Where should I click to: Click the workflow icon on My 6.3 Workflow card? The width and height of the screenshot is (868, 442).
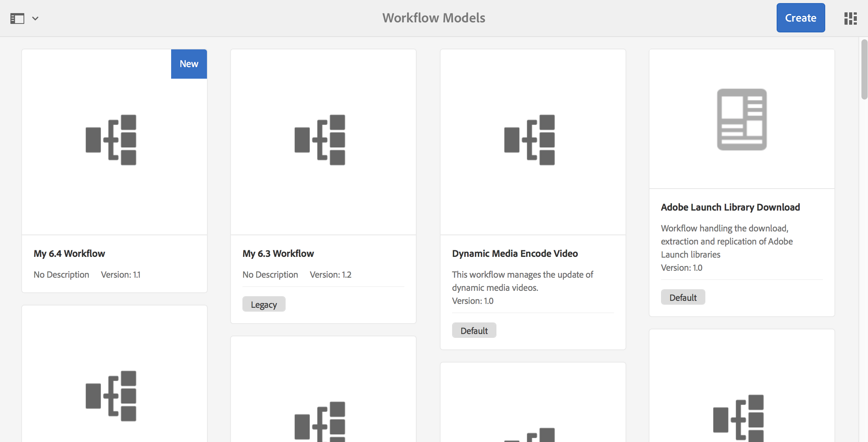tap(320, 140)
